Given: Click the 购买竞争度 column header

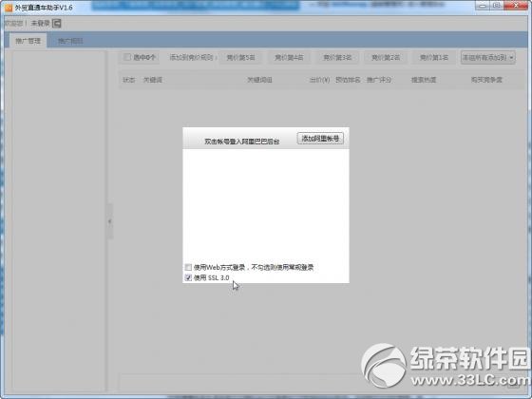Looking at the screenshot, I should pos(486,80).
